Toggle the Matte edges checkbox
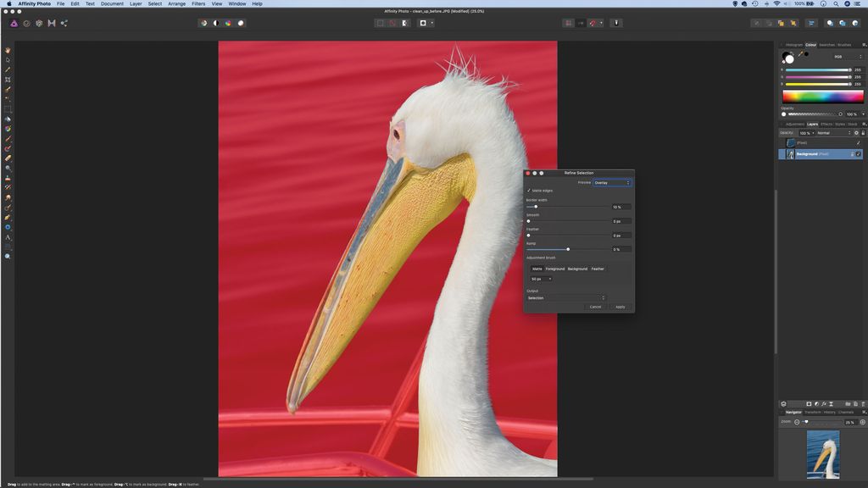Viewport: 868px width, 488px height. coord(528,191)
